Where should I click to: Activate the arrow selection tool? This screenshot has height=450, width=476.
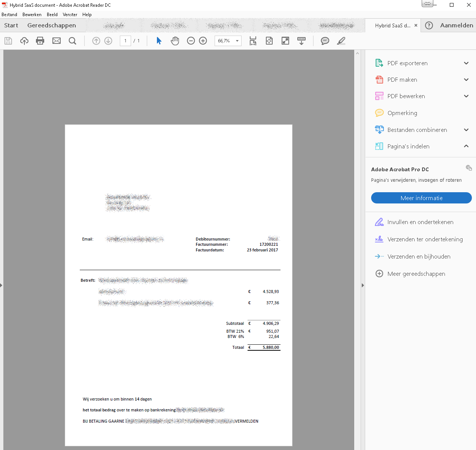[x=159, y=41]
